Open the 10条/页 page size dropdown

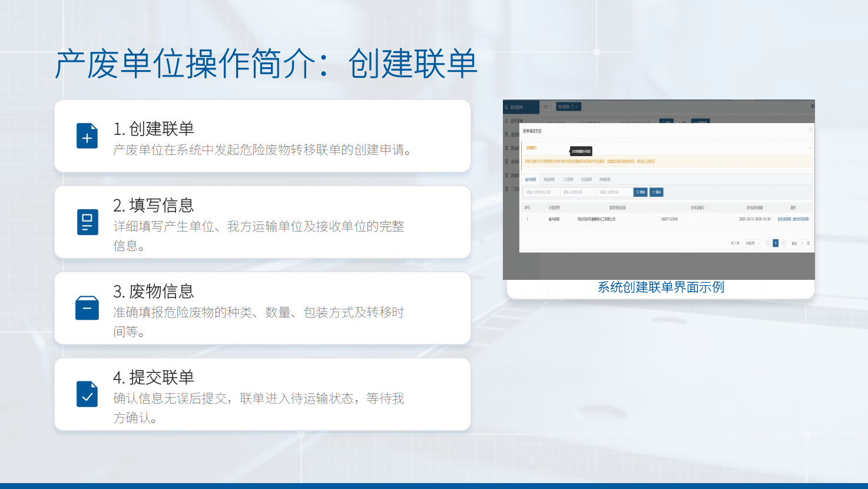tap(752, 243)
